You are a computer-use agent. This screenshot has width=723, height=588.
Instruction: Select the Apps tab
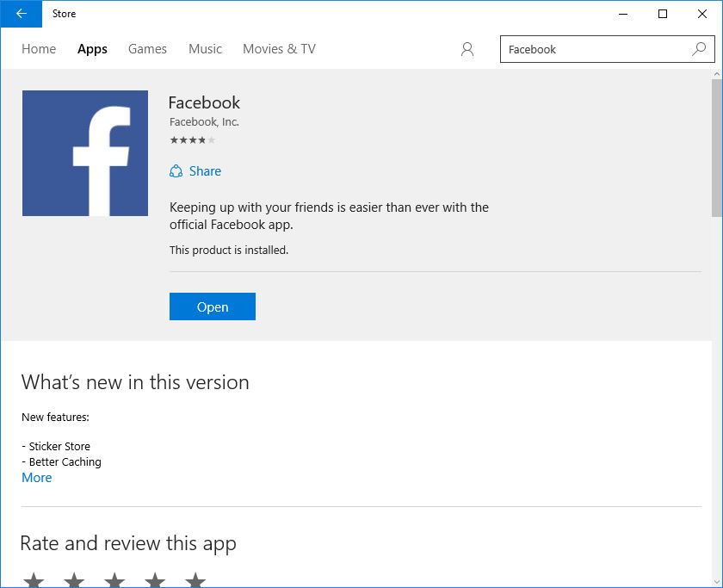point(92,49)
